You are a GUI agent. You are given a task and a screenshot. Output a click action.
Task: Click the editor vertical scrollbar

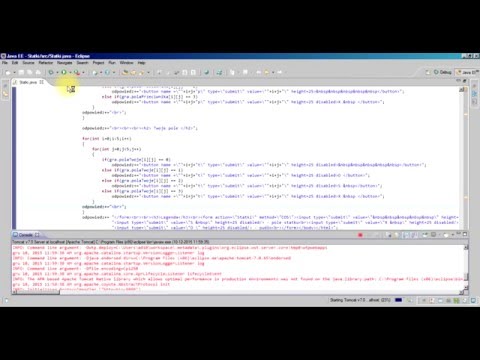coord(462,158)
